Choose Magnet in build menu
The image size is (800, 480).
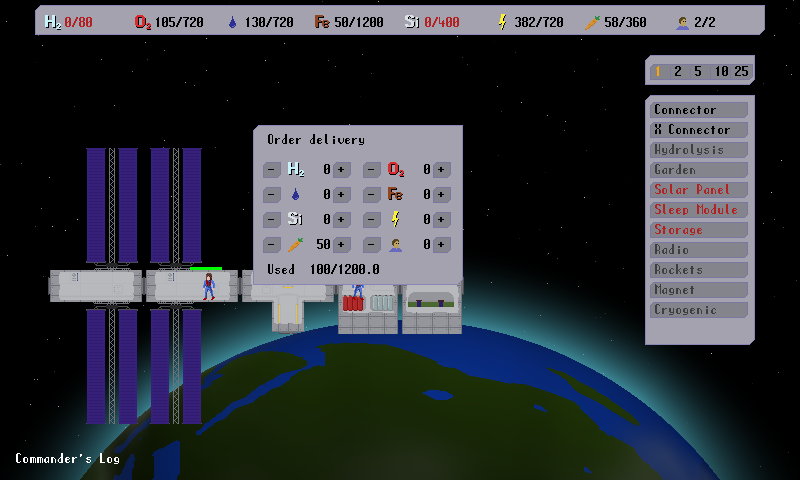[x=699, y=290]
